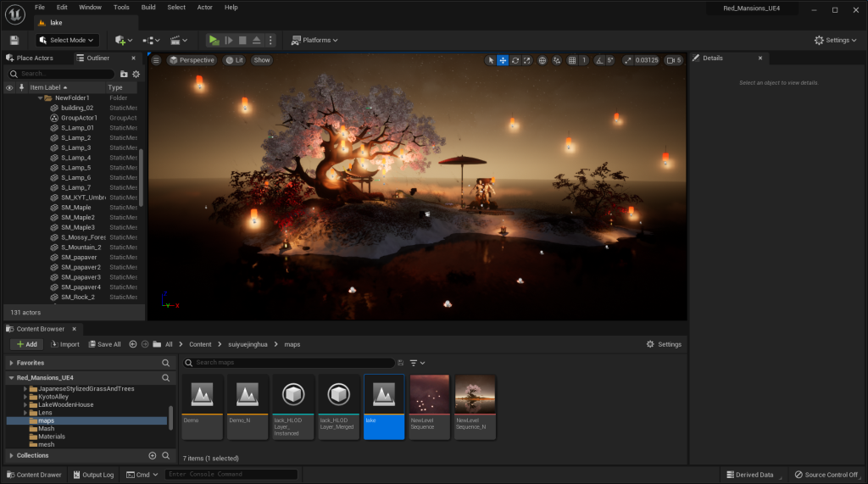
Task: Close the Outliner tab
Action: tap(133, 58)
